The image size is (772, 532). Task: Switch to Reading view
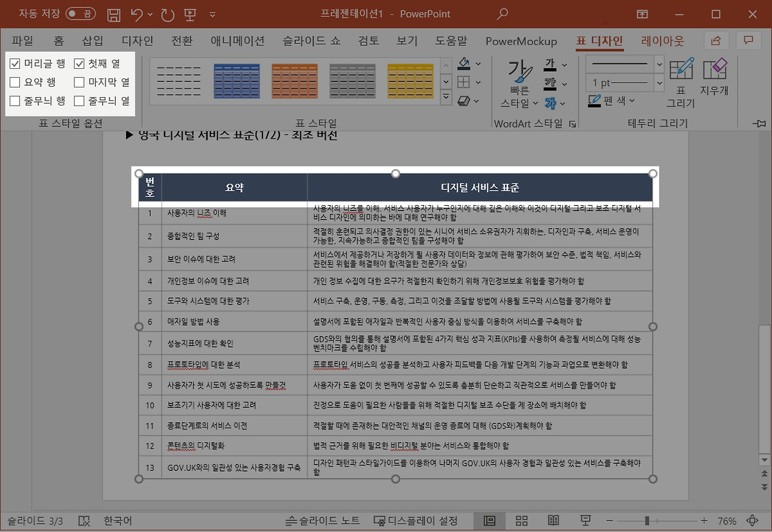pos(553,521)
